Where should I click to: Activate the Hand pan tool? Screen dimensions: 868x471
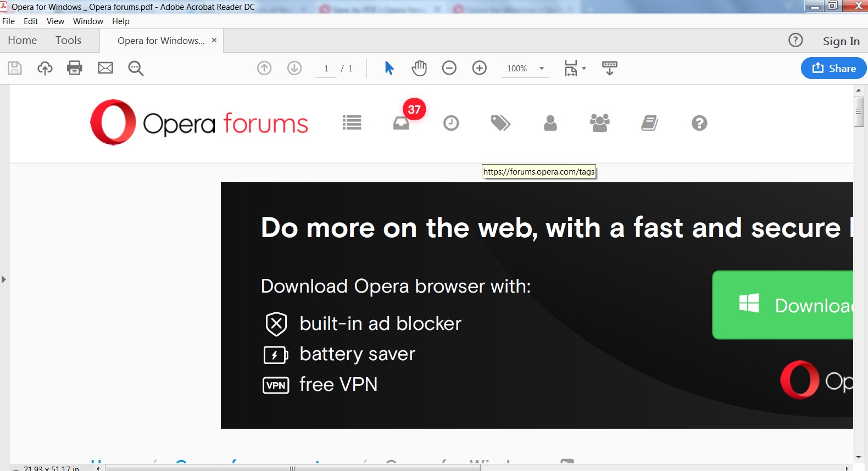(x=419, y=68)
